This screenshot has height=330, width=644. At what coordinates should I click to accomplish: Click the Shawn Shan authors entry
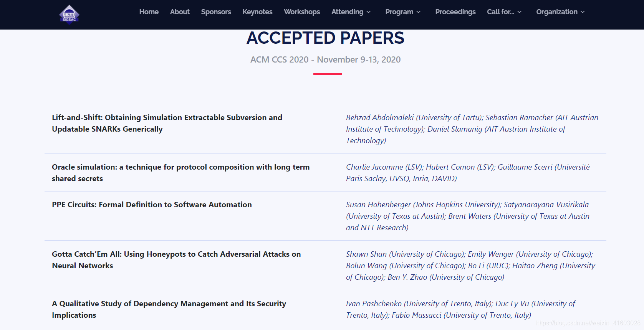[470, 266]
